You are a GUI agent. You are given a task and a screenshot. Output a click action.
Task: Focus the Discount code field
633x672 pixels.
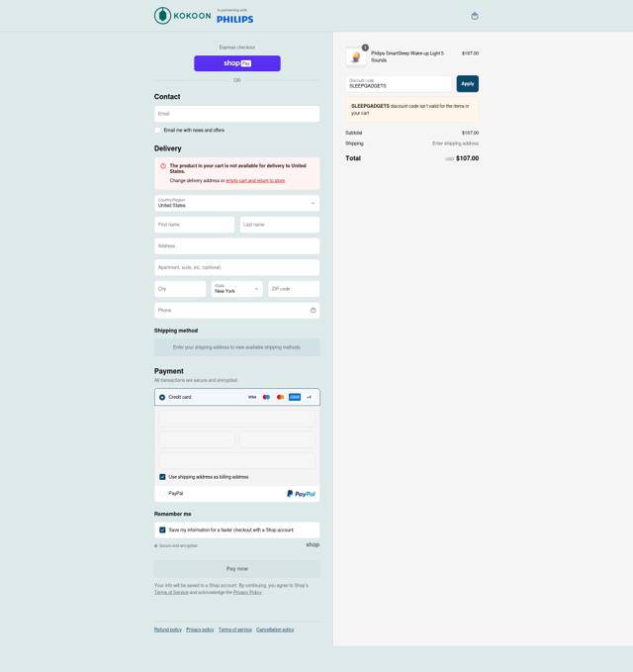click(399, 84)
